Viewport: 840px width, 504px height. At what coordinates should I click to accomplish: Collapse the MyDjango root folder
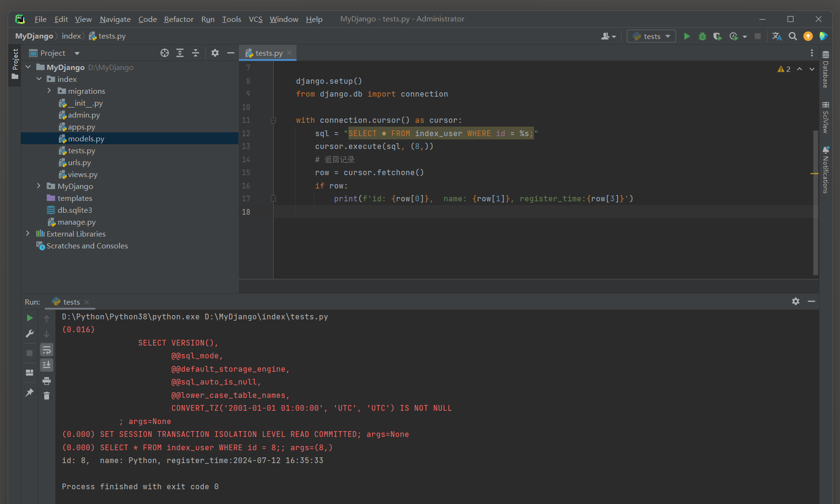(x=28, y=67)
